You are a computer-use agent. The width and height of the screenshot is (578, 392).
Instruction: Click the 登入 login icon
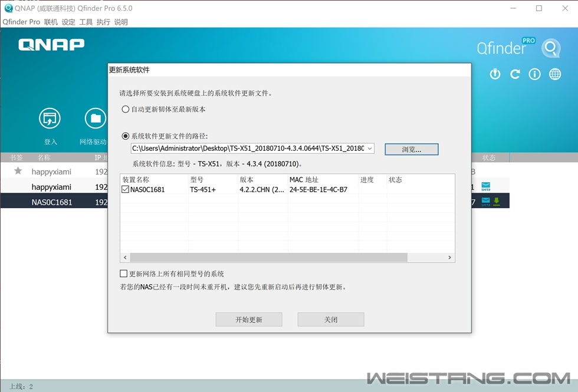(x=50, y=118)
